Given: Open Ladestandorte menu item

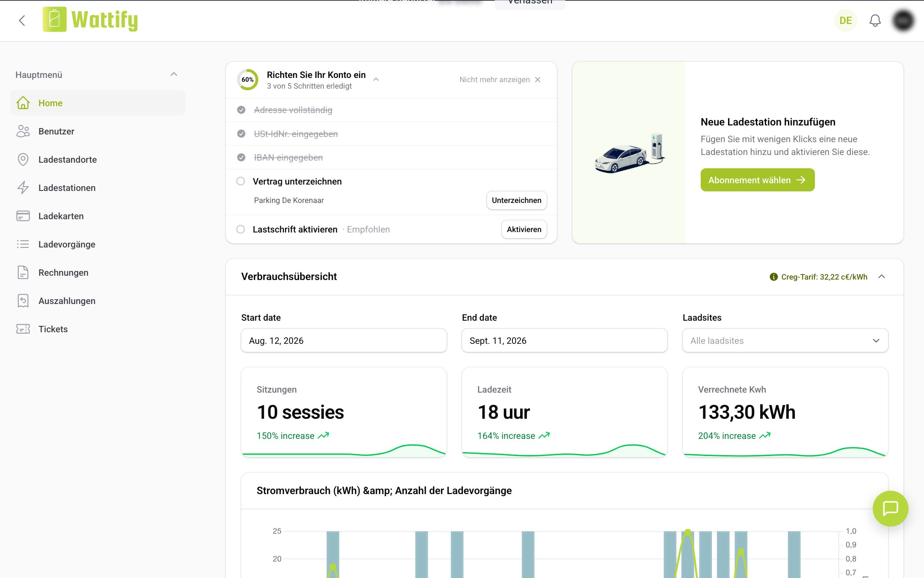Looking at the screenshot, I should 98,159.
